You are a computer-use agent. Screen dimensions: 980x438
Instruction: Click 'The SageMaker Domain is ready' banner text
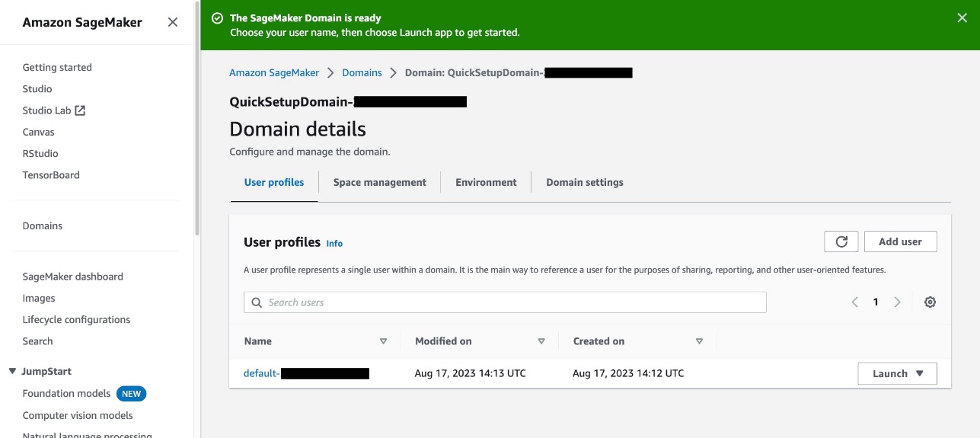tap(305, 18)
